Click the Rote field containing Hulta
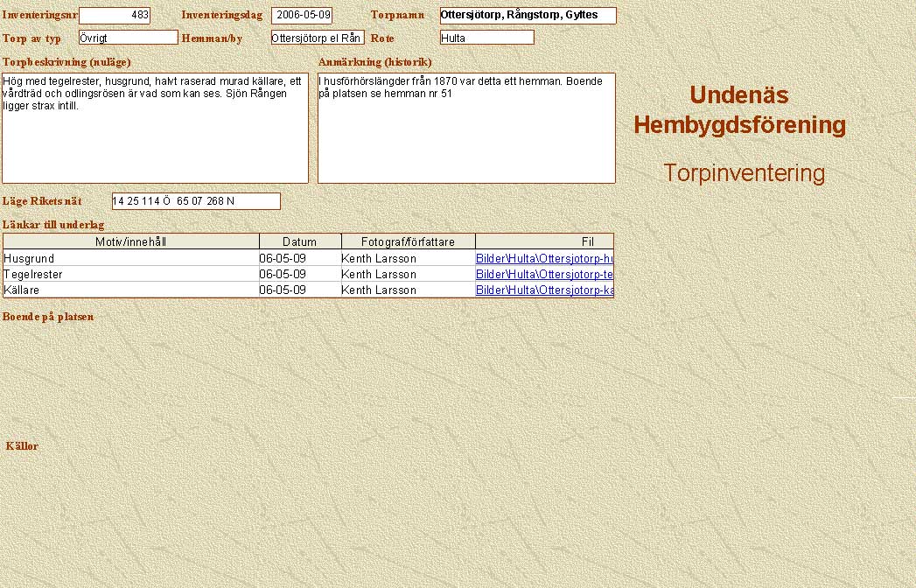Screen dimensions: 916x588 [x=486, y=38]
